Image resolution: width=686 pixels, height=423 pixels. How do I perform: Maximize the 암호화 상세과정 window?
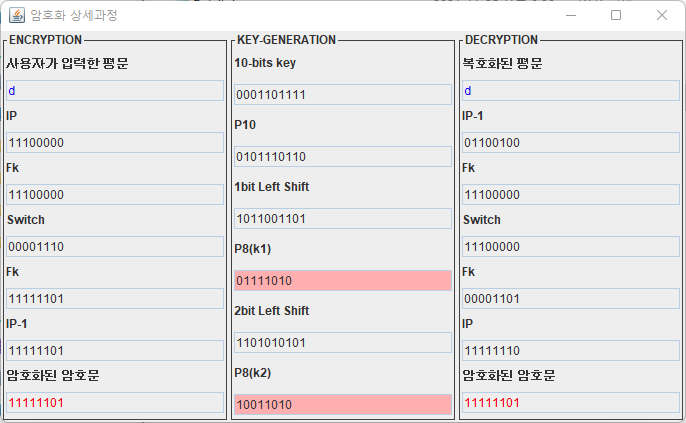click(616, 15)
